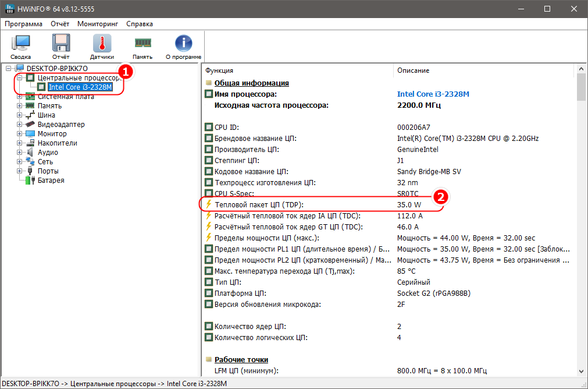Click the Intel Core i3-2328M chip icon in tree

click(x=41, y=87)
